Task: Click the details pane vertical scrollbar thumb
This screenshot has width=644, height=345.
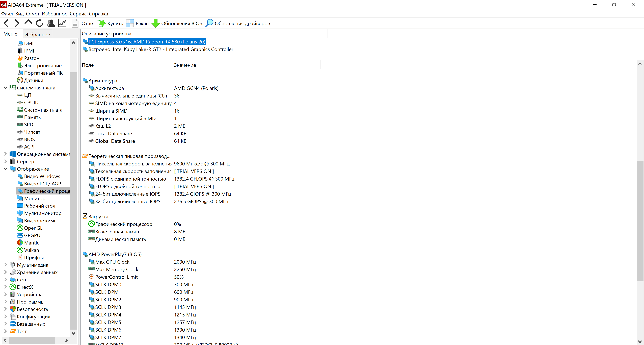Action: point(640,221)
